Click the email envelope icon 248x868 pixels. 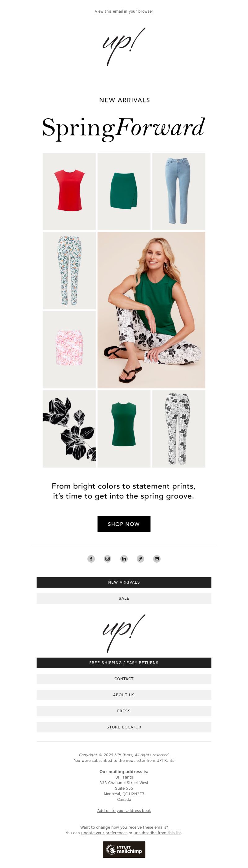click(157, 559)
